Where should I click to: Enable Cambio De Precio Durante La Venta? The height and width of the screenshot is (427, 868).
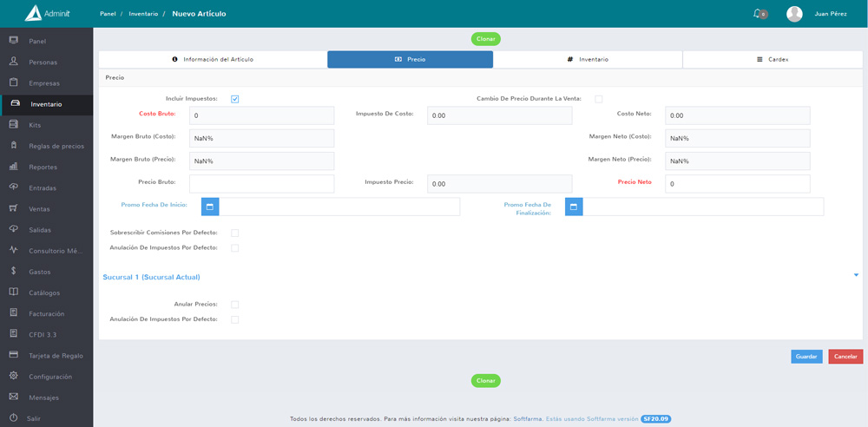[x=598, y=99]
